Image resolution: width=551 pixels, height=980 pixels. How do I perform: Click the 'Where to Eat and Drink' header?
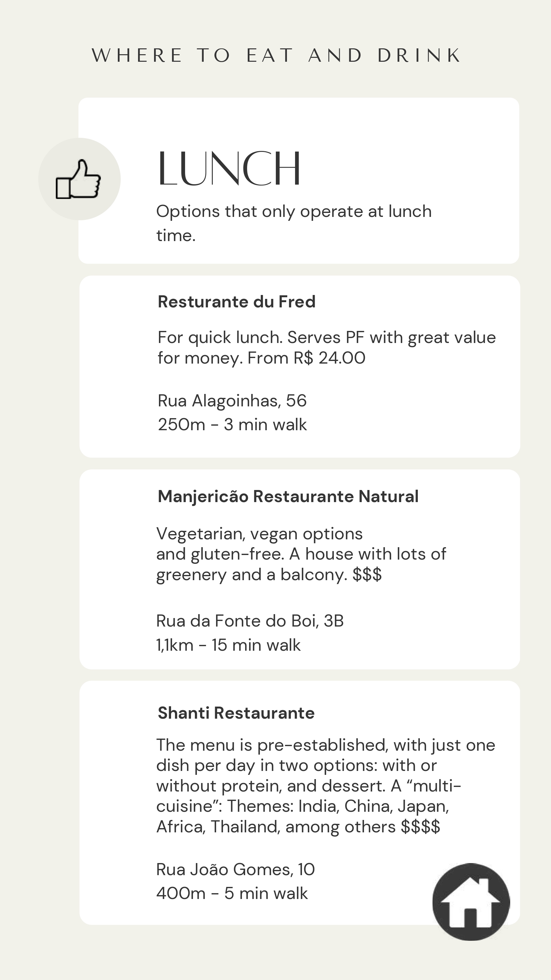click(x=276, y=56)
